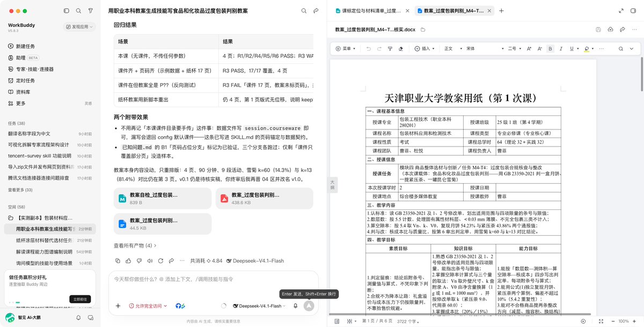Open 定时任务 in sidebar

pos(25,81)
